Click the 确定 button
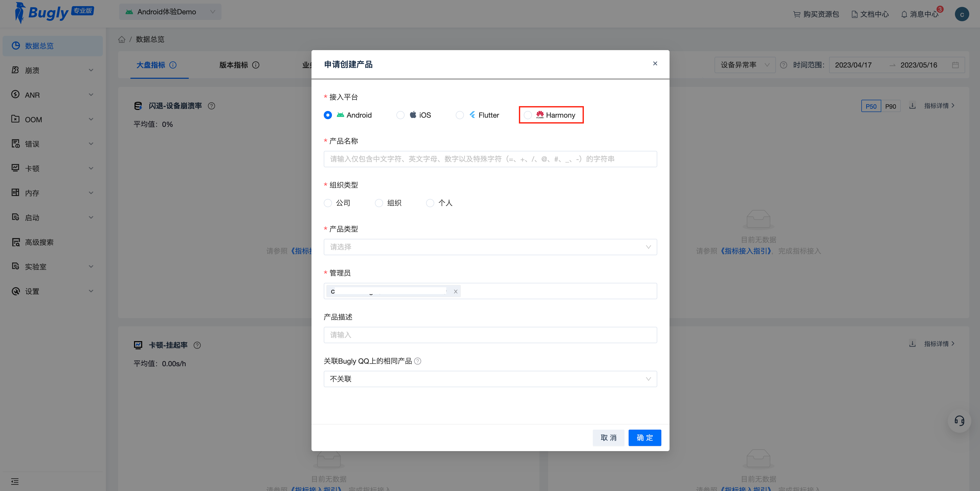The width and height of the screenshot is (980, 491). 644,438
